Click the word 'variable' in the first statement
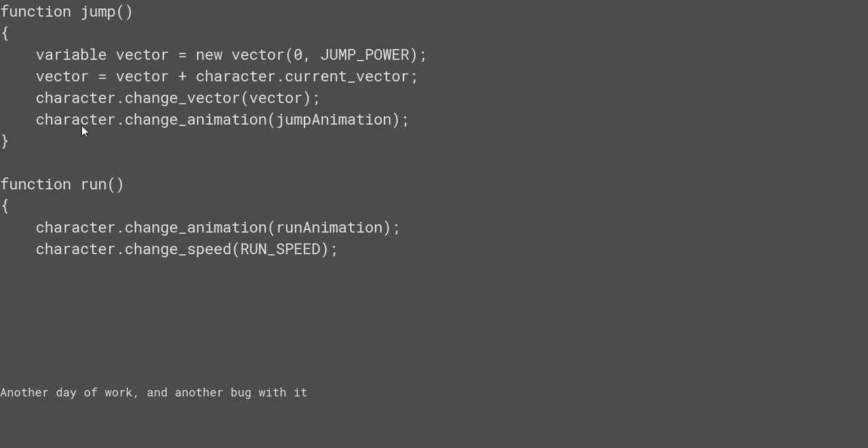This screenshot has width=868, height=448. pyautogui.click(x=71, y=55)
